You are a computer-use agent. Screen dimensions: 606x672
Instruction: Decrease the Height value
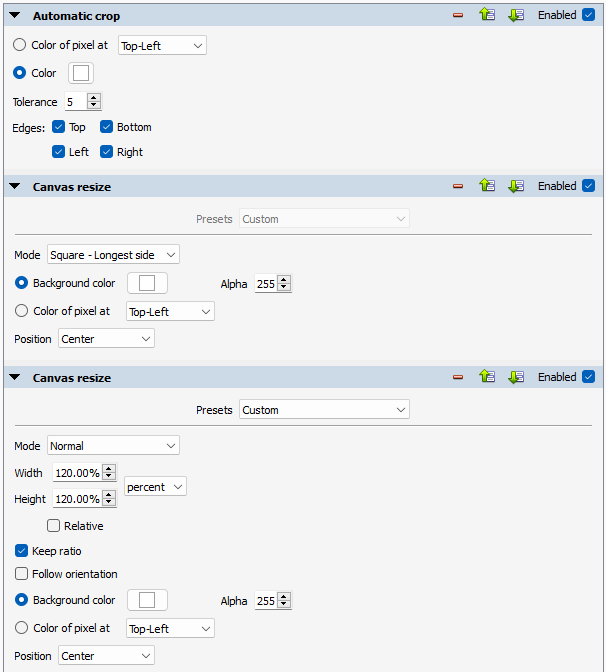(x=109, y=503)
